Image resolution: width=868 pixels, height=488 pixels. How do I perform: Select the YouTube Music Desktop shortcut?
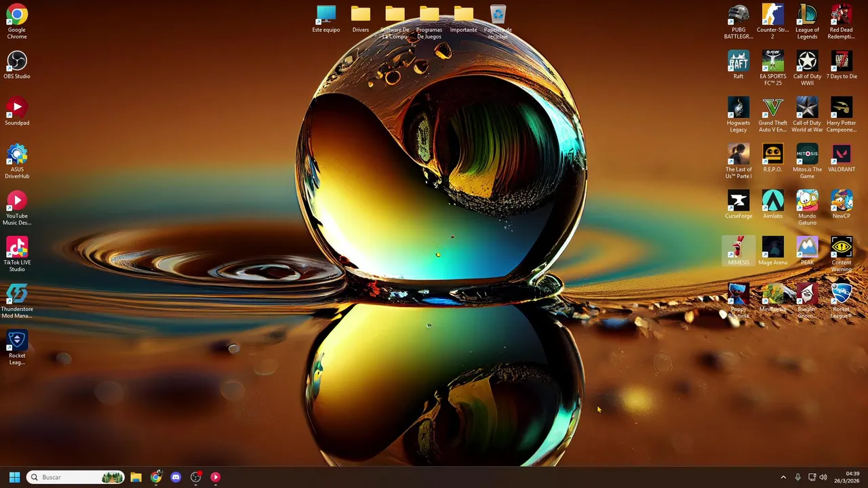click(x=17, y=208)
